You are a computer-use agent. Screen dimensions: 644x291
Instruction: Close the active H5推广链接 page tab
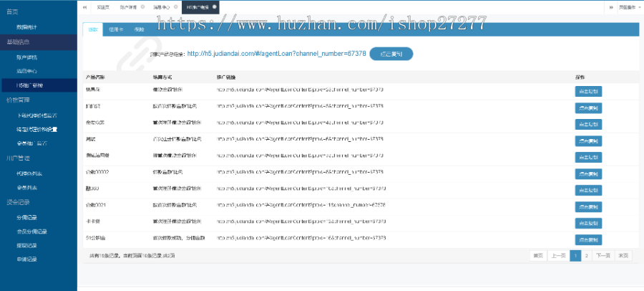tap(215, 7)
